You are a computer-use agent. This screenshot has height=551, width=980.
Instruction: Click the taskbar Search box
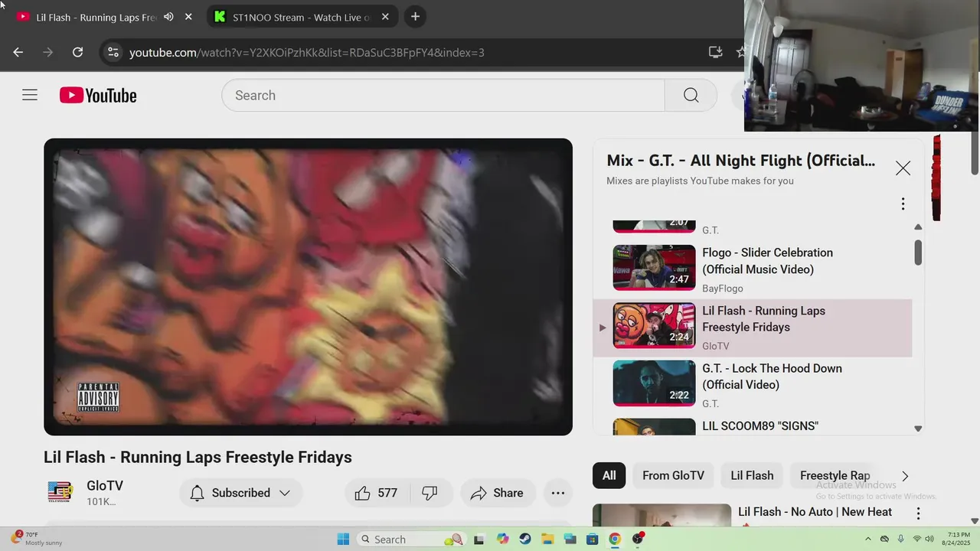[412, 539]
